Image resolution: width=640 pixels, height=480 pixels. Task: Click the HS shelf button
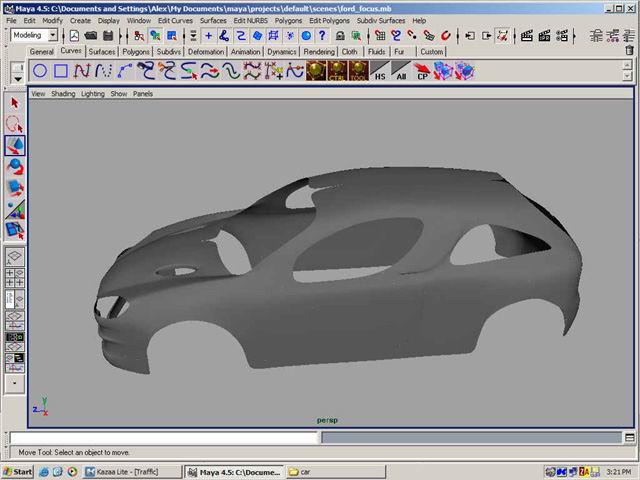379,71
